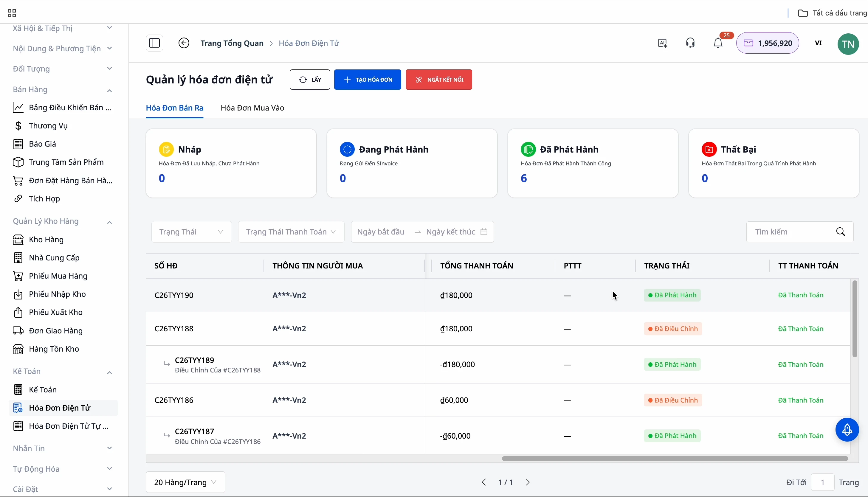The width and height of the screenshot is (868, 497).
Task: Click the Tạo Hóa Đơn button
Action: coord(368,80)
